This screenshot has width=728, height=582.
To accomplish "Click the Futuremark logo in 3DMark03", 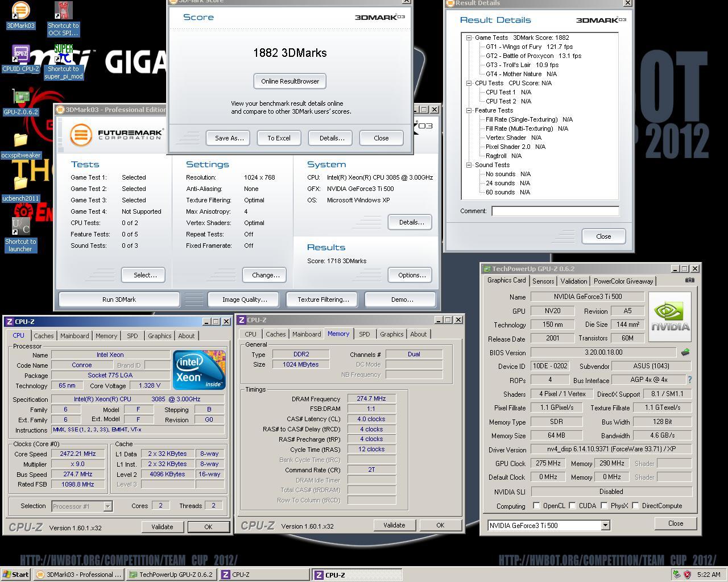I will [x=117, y=135].
